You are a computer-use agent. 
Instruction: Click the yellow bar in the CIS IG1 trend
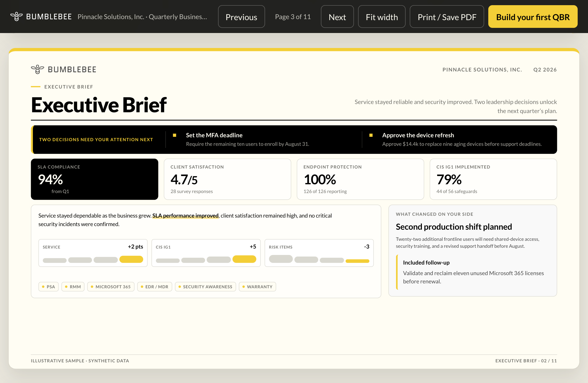coord(244,259)
